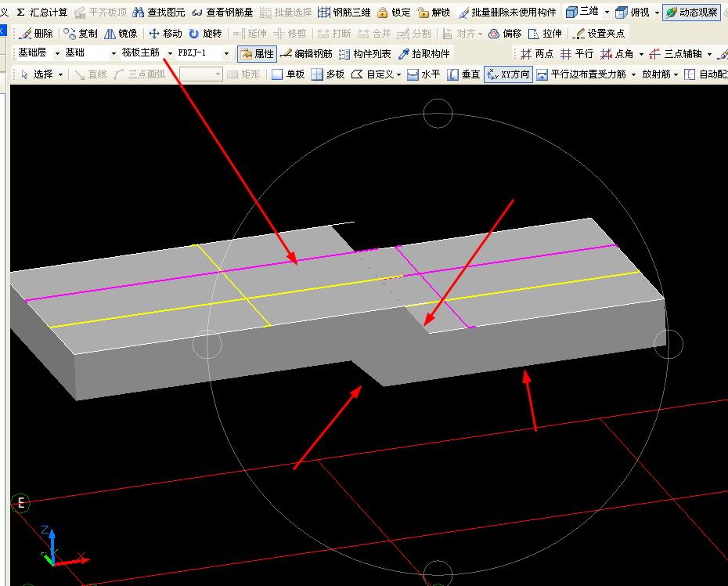Screen dimensions: 728x586
Task: Click the 打断 break tool
Action: coord(334,34)
